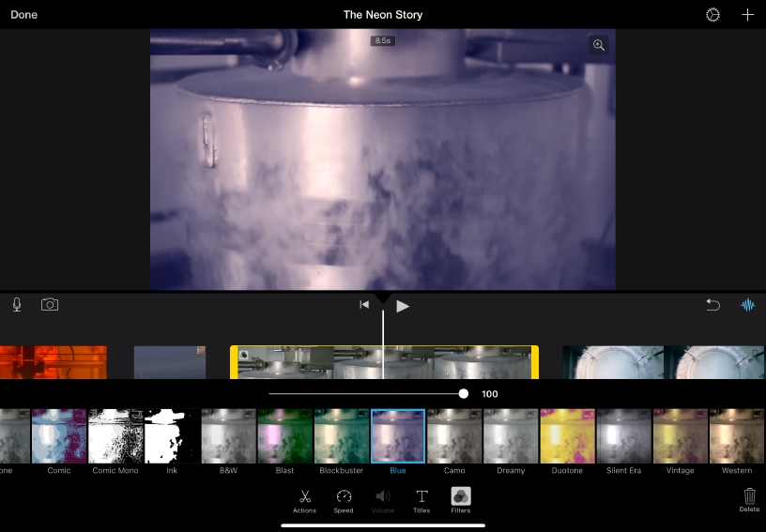This screenshot has width=766, height=532.
Task: Zoom the preview with magnifier icon
Action: (x=598, y=45)
